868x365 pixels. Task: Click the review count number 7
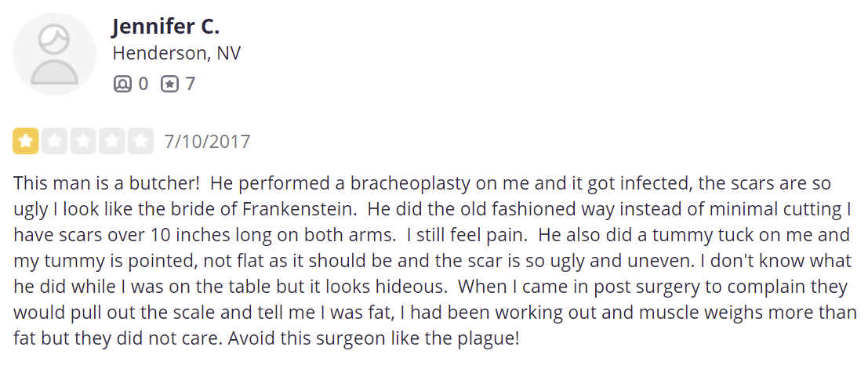pyautogui.click(x=190, y=84)
